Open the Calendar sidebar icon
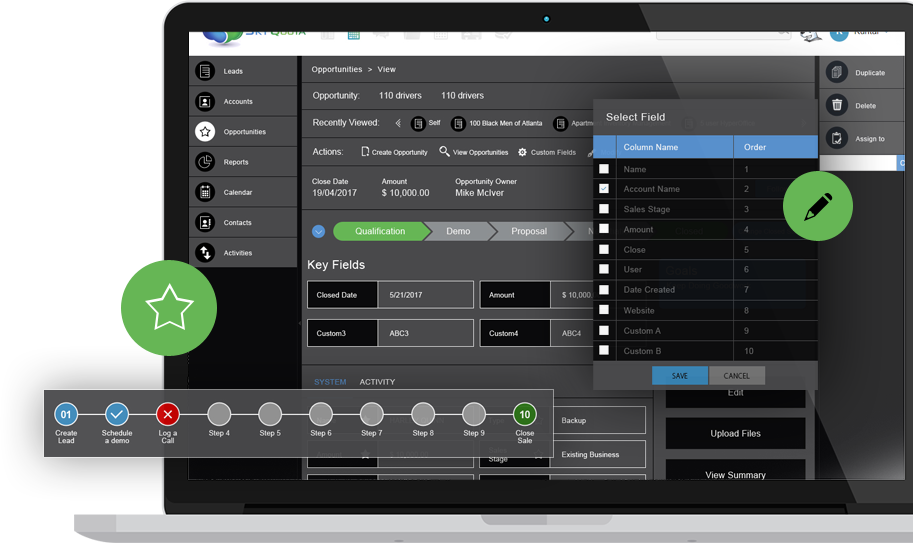 tap(205, 192)
